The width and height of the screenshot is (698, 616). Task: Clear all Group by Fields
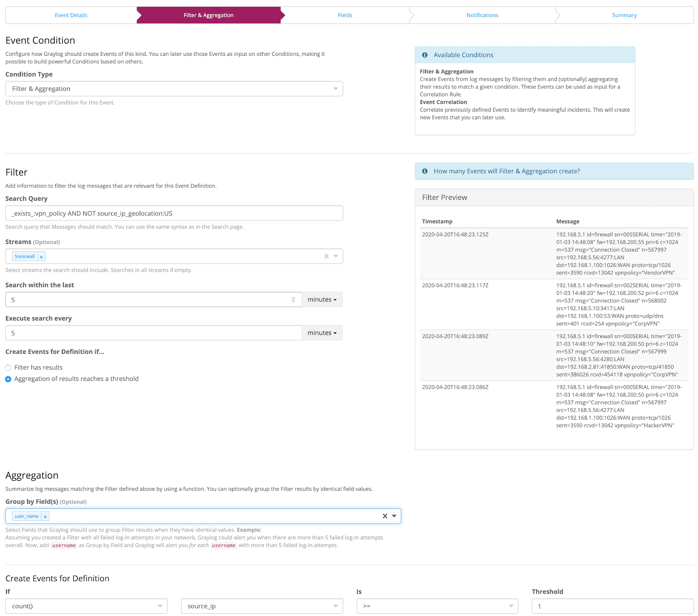pyautogui.click(x=385, y=516)
